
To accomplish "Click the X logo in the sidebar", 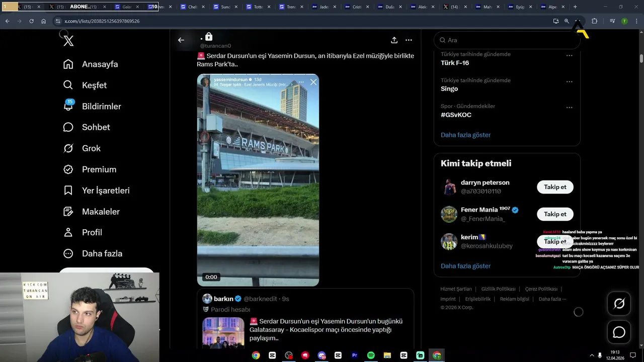I will coord(68,41).
